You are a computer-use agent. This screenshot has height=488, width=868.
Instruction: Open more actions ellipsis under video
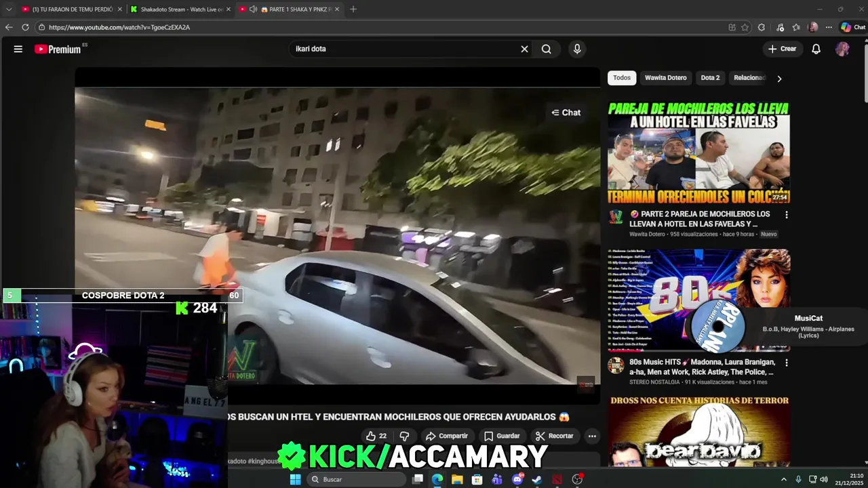point(592,436)
